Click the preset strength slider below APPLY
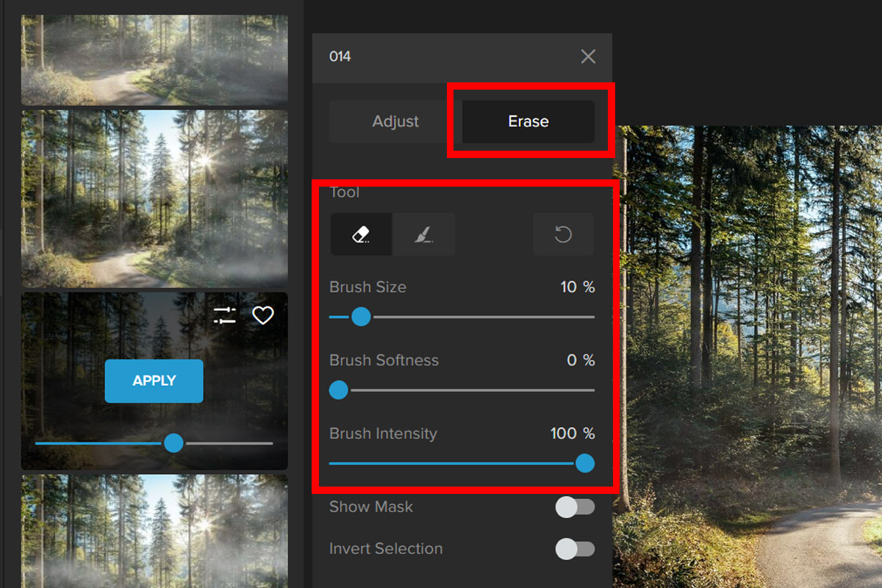This screenshot has height=588, width=882. pyautogui.click(x=173, y=443)
